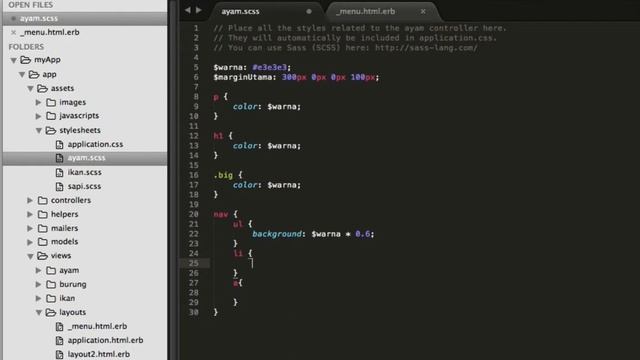Open ikan.scss from the sidebar
The height and width of the screenshot is (360, 640).
(84, 172)
